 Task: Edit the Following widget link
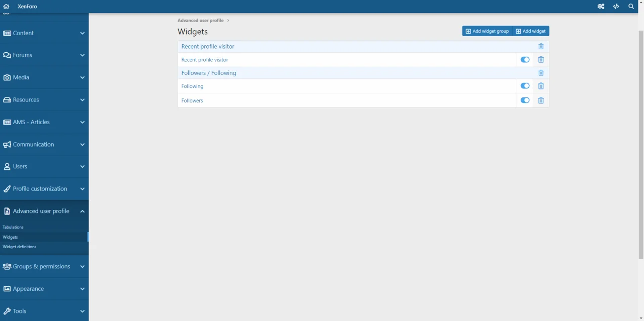[192, 86]
